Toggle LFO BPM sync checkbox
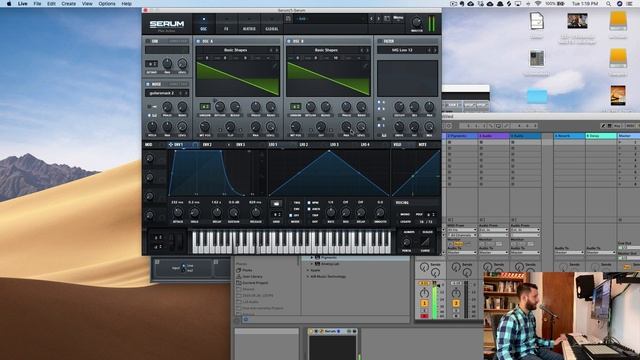640x360 pixels. coord(309,203)
